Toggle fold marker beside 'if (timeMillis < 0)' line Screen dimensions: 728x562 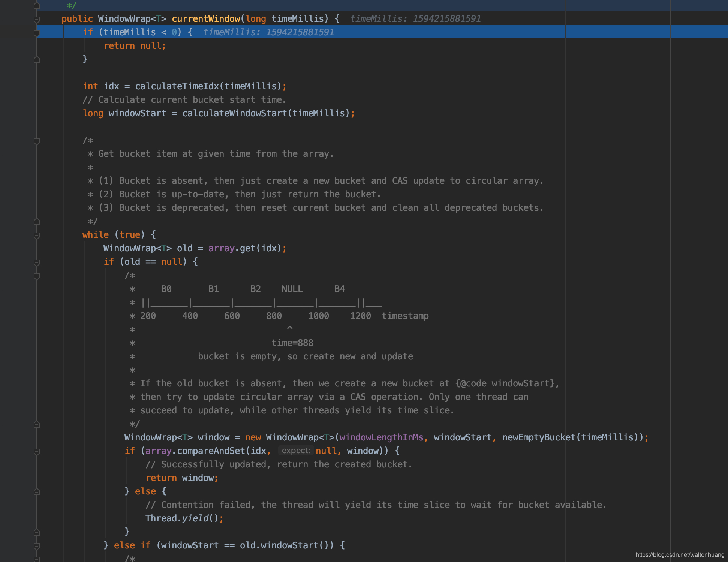click(37, 33)
